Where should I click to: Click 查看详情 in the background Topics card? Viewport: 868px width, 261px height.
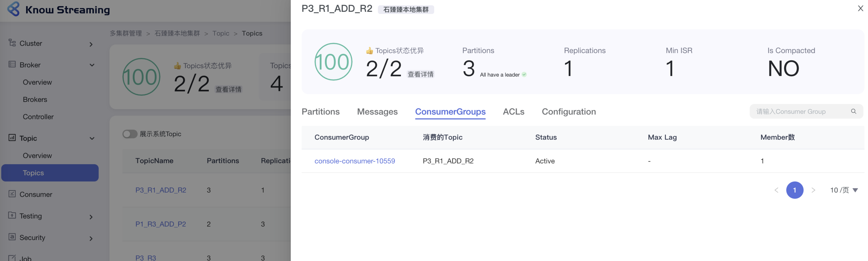(x=228, y=89)
